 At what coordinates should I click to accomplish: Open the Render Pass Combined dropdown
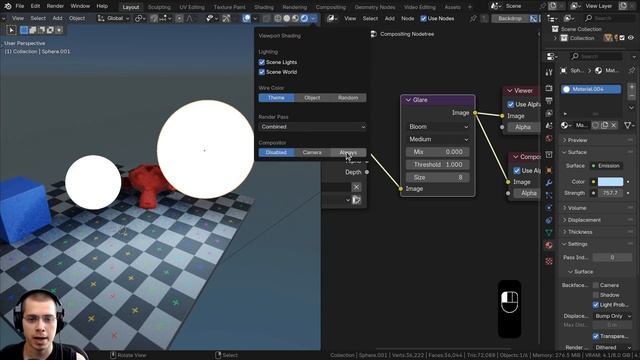(x=312, y=127)
